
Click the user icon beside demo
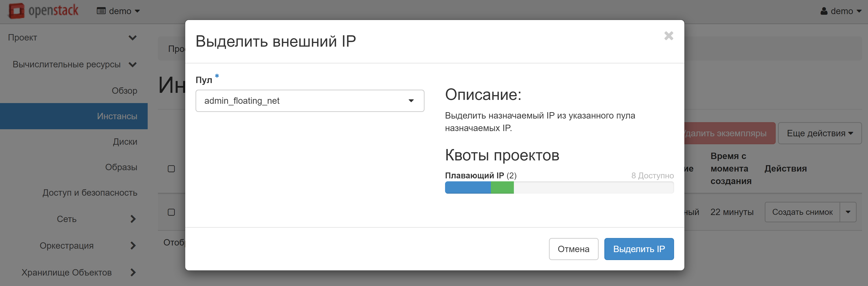(x=824, y=11)
